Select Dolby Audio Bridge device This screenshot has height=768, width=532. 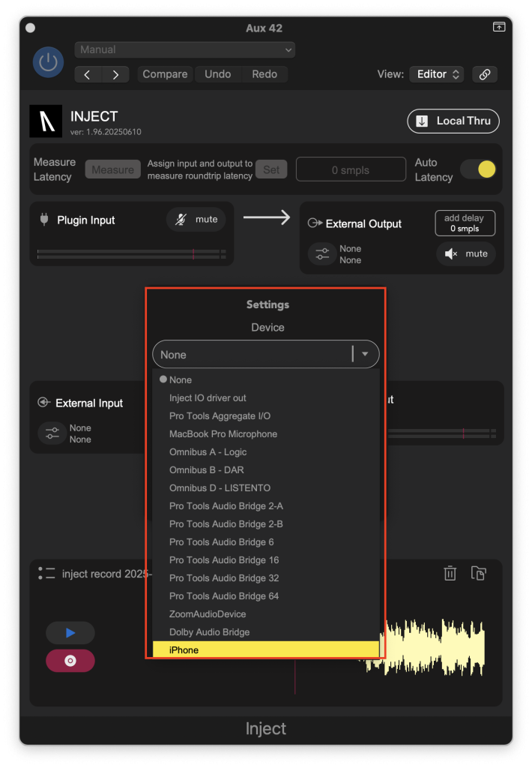point(266,632)
